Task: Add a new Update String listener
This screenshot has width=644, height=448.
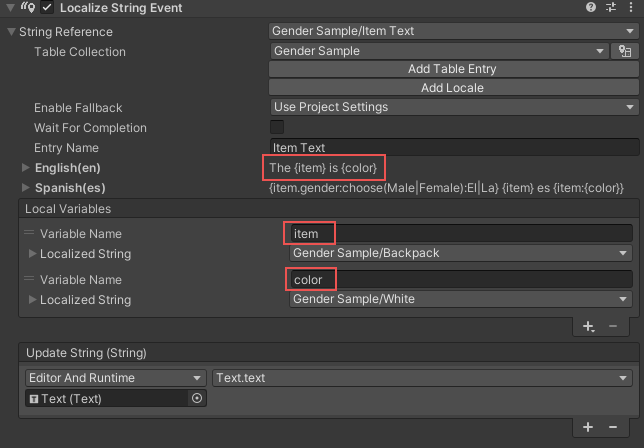Action: [x=588, y=427]
